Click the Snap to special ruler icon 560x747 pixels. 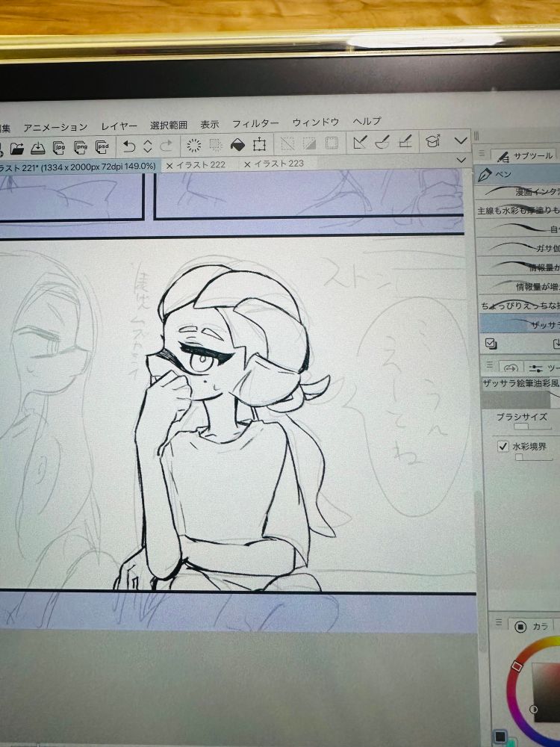(382, 141)
